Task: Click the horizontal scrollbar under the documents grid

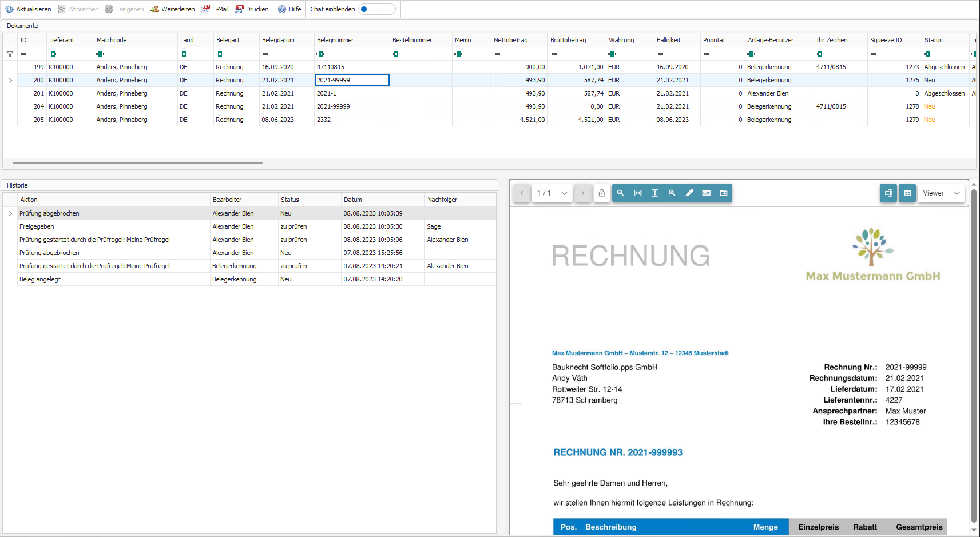Action: coord(137,163)
